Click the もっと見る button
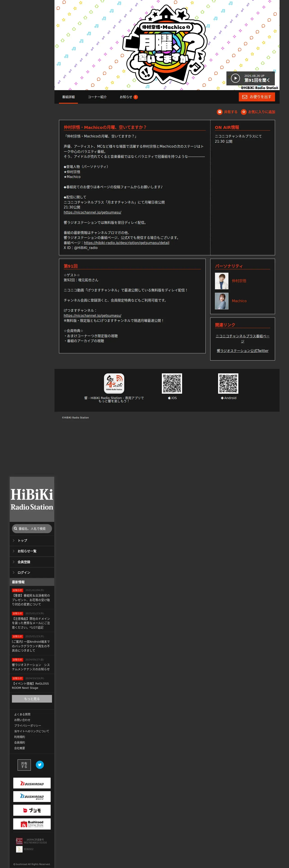Image resolution: width=289 pixels, height=868 pixels. (x=32, y=699)
